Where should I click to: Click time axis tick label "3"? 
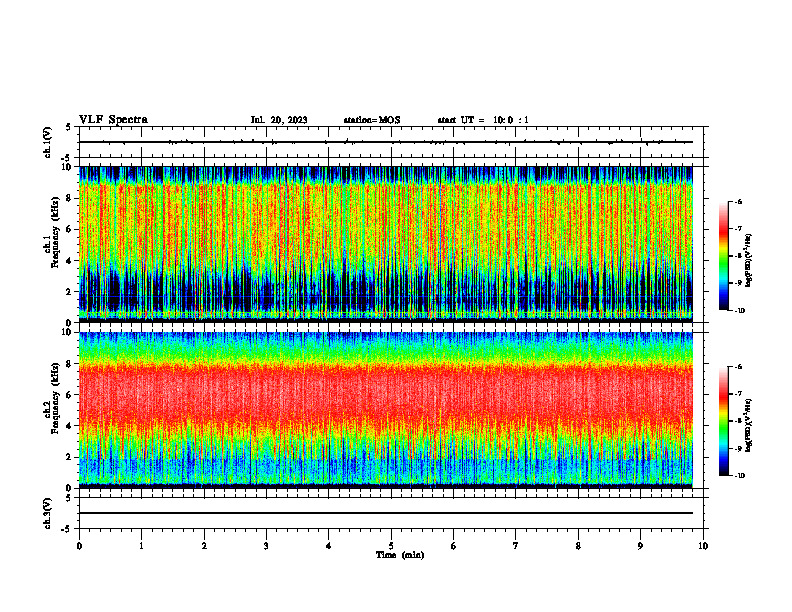266,546
